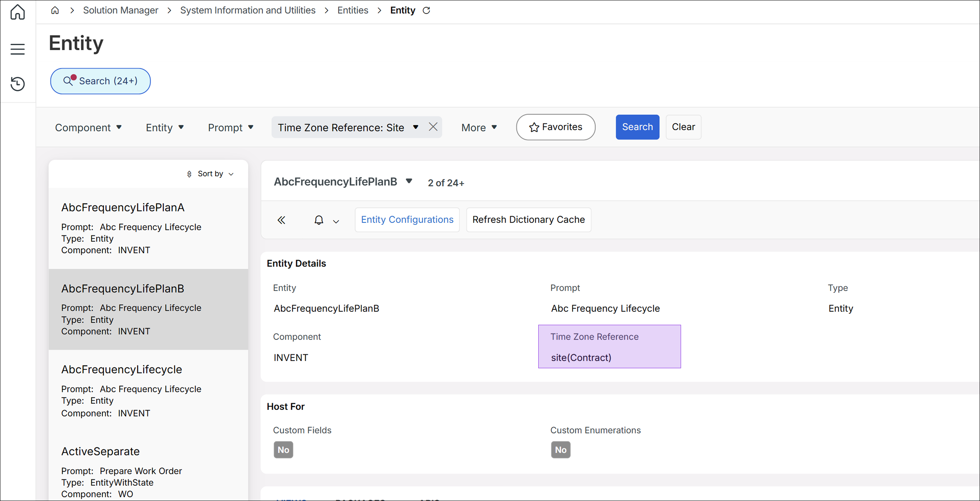Image resolution: width=980 pixels, height=501 pixels.
Task: Run the blue Search button
Action: coord(637,127)
